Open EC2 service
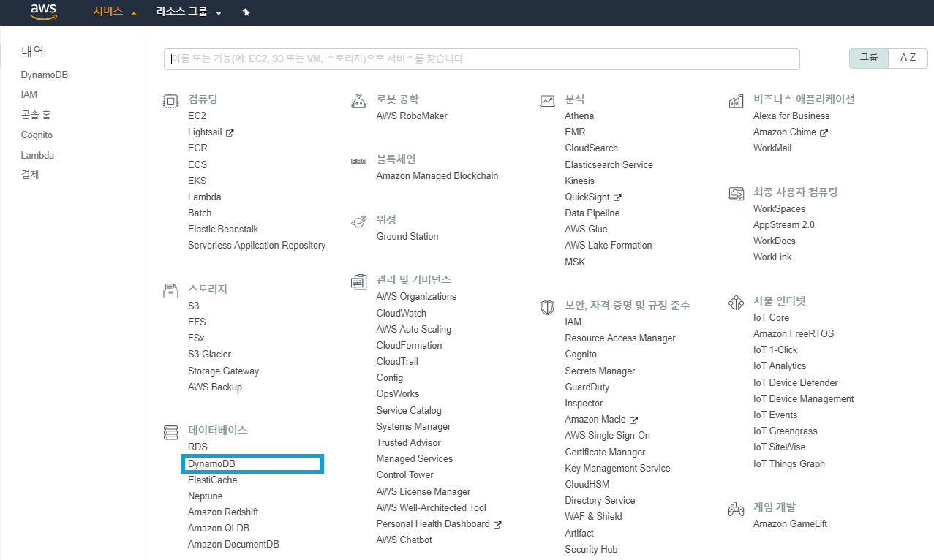 197,116
